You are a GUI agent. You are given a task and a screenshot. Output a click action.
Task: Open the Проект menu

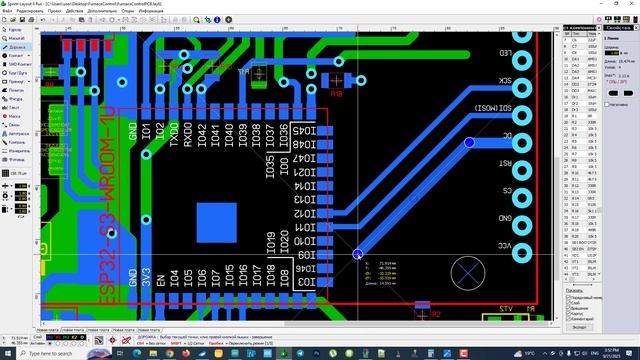pyautogui.click(x=54, y=11)
